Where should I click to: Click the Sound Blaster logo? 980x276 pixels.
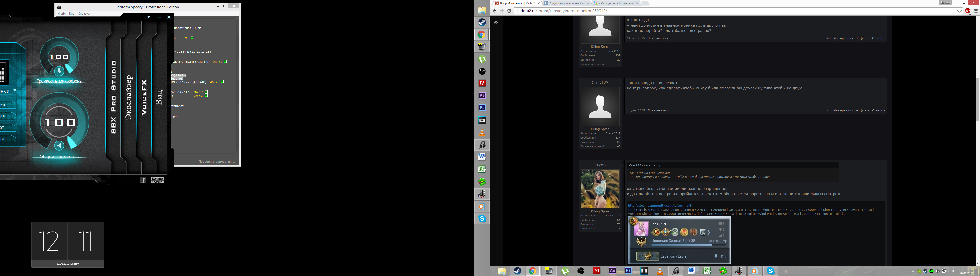coord(157,180)
